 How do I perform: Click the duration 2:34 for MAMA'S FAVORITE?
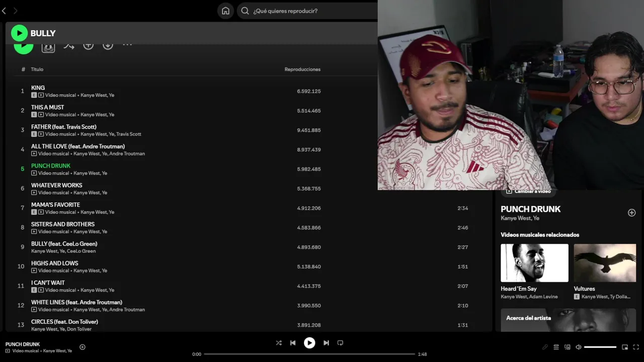coord(463,208)
